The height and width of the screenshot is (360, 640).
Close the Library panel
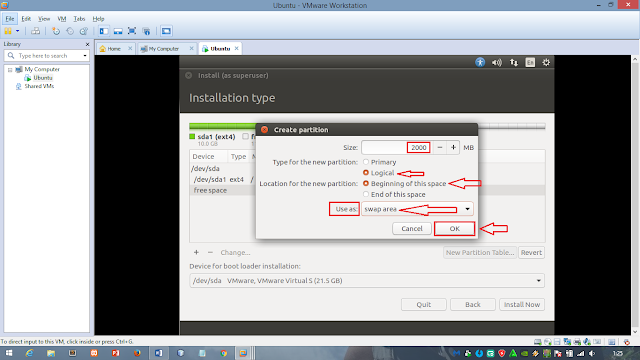tap(87, 44)
